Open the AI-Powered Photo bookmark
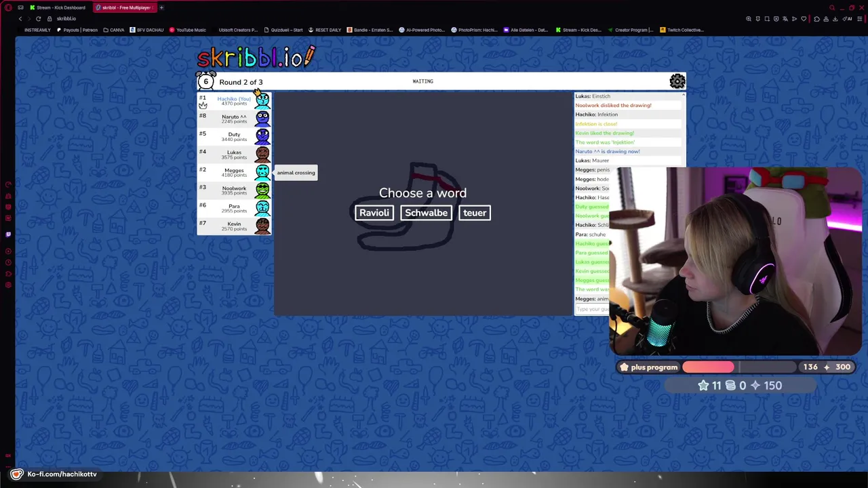 click(422, 30)
